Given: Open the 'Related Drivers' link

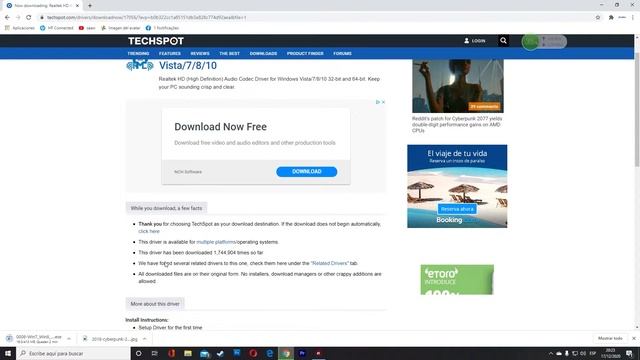Looking at the screenshot, I should [329, 263].
